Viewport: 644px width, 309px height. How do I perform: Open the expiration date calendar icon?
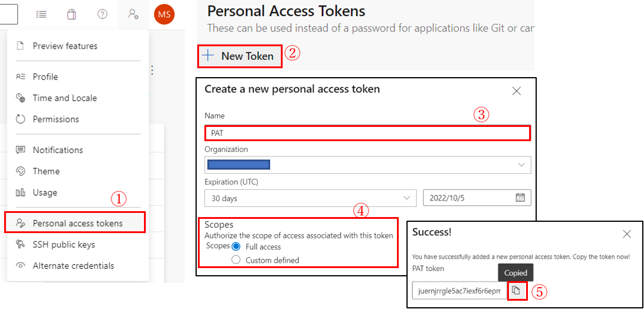coord(520,197)
